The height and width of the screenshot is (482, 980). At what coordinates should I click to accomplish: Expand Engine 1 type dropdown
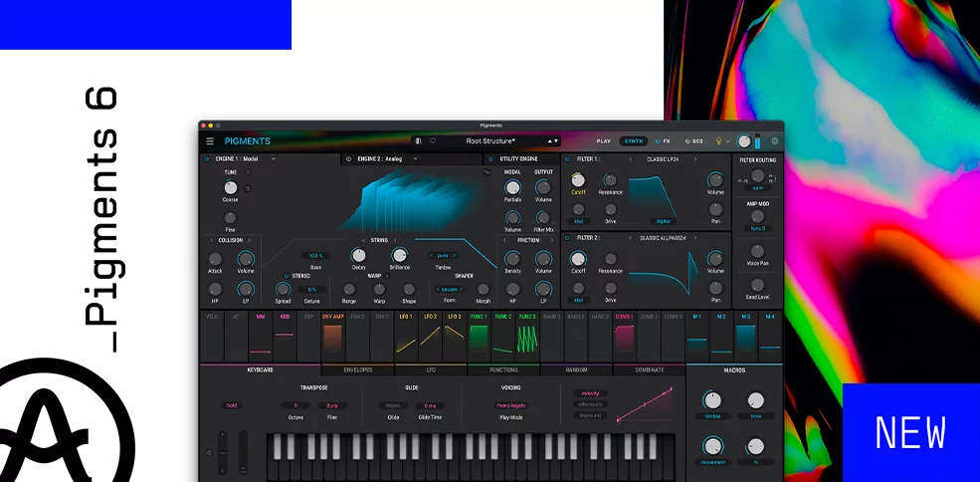[274, 159]
